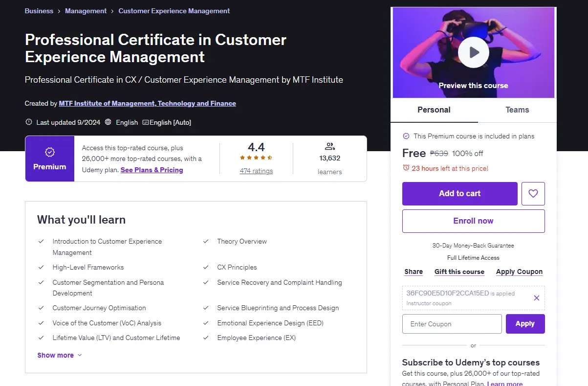Click 30-Day Money-Back Guarantee text
The height and width of the screenshot is (386, 588).
(x=473, y=246)
